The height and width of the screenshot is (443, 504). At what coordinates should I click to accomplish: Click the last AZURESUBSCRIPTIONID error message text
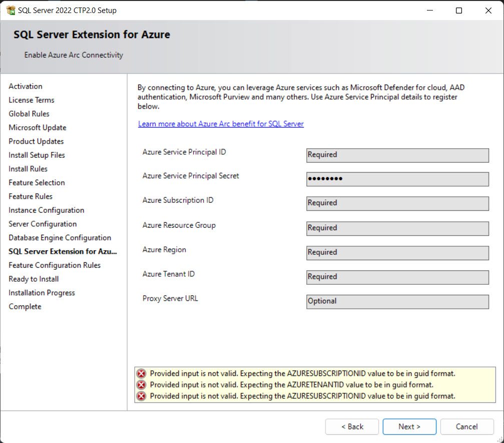pyautogui.click(x=302, y=396)
